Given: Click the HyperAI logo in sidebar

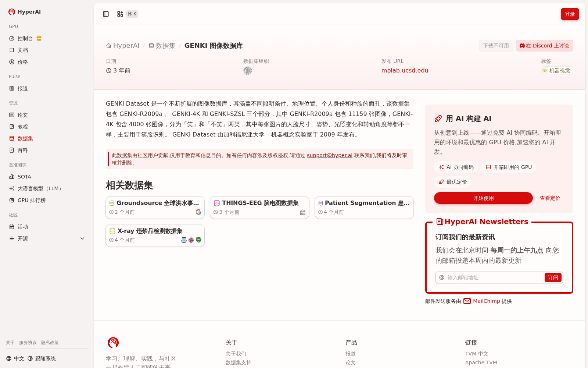Looking at the screenshot, I should (x=25, y=12).
